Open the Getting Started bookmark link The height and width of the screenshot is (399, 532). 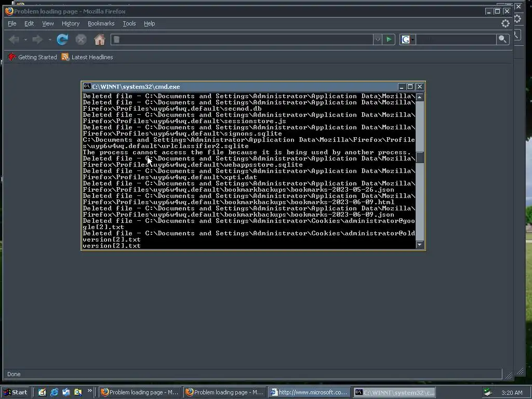tap(37, 57)
